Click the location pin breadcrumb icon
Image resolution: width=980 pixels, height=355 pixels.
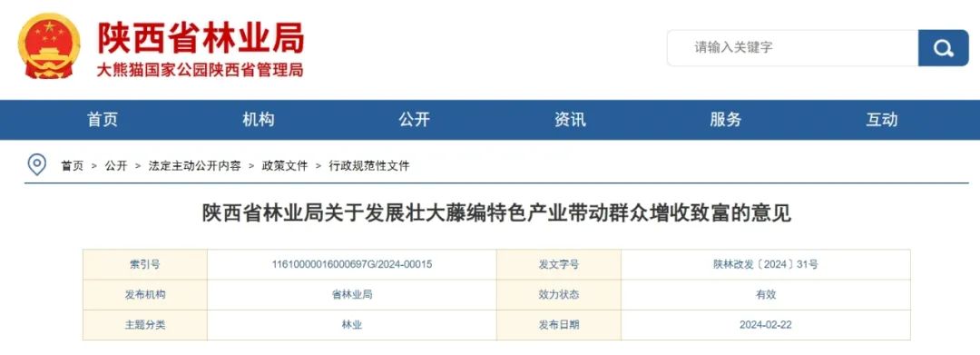click(37, 165)
